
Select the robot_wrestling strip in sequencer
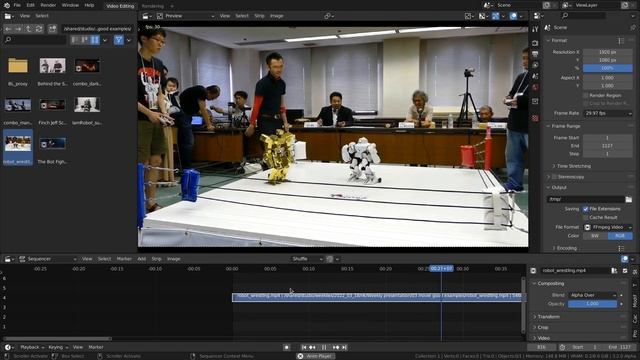click(377, 298)
